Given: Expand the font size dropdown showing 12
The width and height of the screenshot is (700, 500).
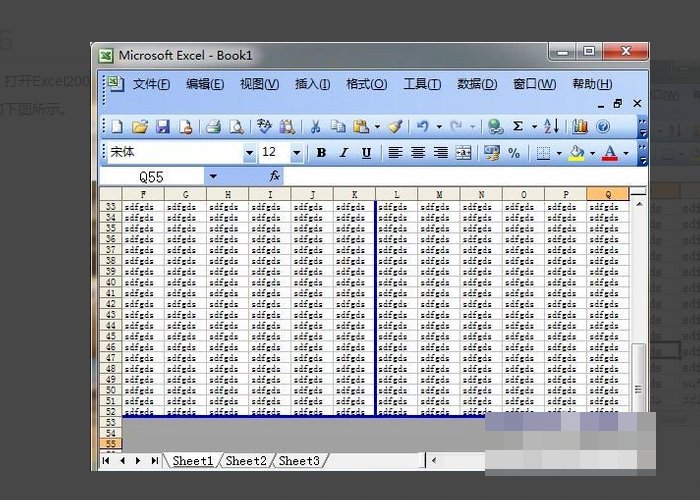Looking at the screenshot, I should pos(296,153).
